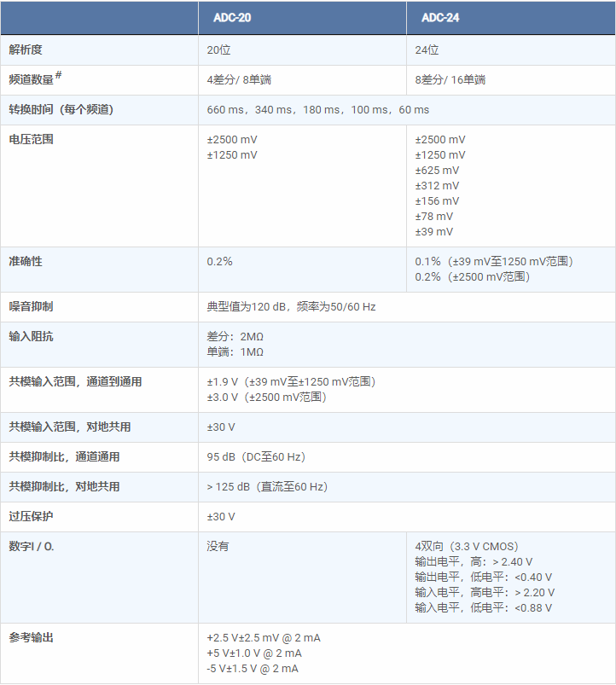This screenshot has width=616, height=685.
Task: Click the # footnote mark after 频道数量
Action: click(x=59, y=76)
